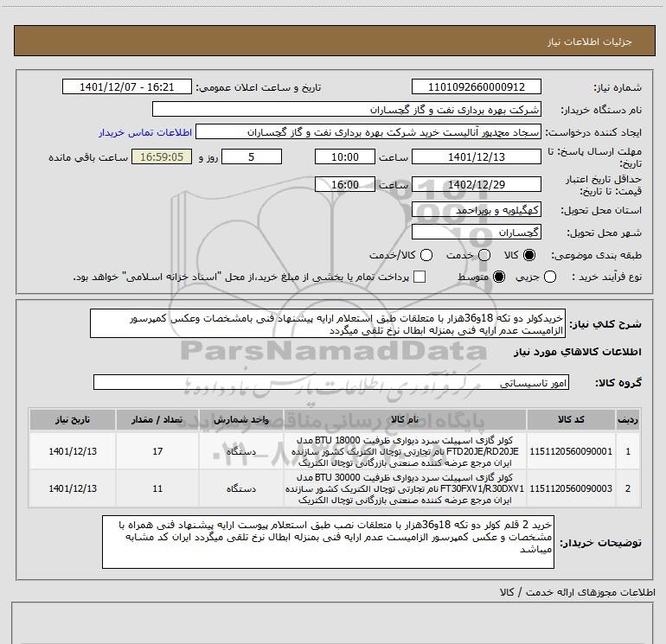This screenshot has width=666, height=644.
Task: Click request creator field سجاد محمدپور
Action: [368, 131]
